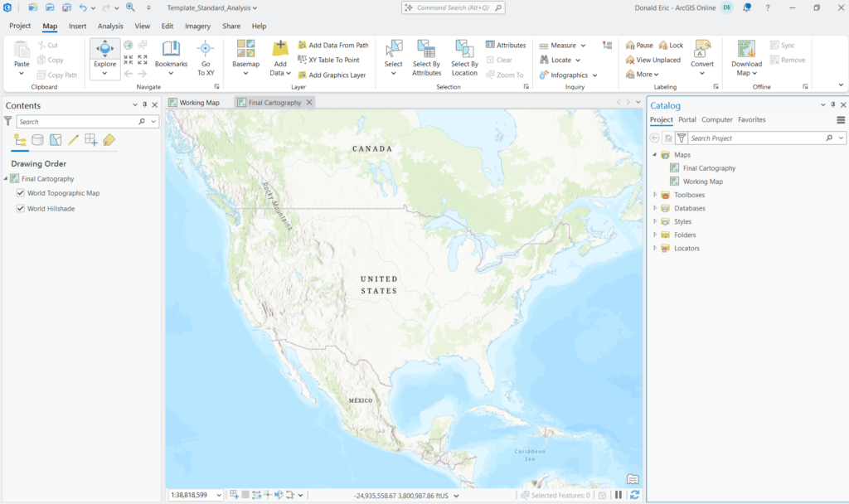Open the Analysis ribbon tab
This screenshot has width=849, height=504.
coord(110,26)
